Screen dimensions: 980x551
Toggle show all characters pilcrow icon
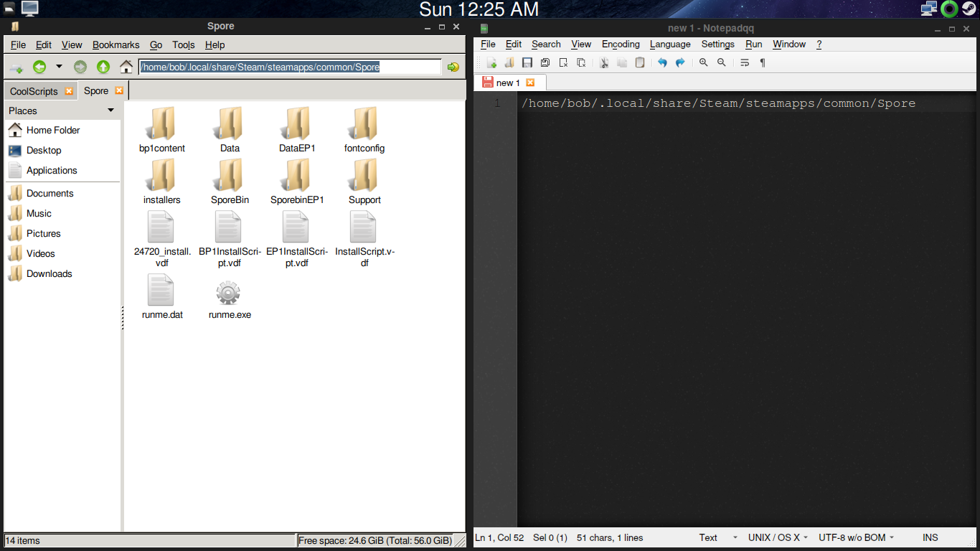point(763,63)
